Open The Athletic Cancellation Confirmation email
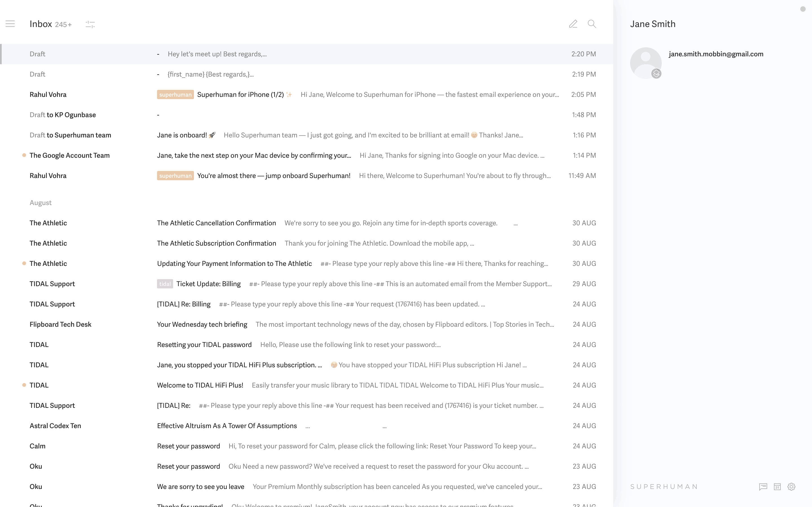Viewport: 812px width, 507px height. pos(217,223)
